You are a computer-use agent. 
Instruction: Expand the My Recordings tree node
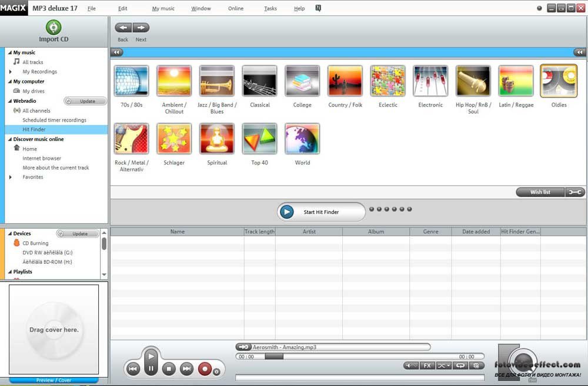click(x=10, y=72)
